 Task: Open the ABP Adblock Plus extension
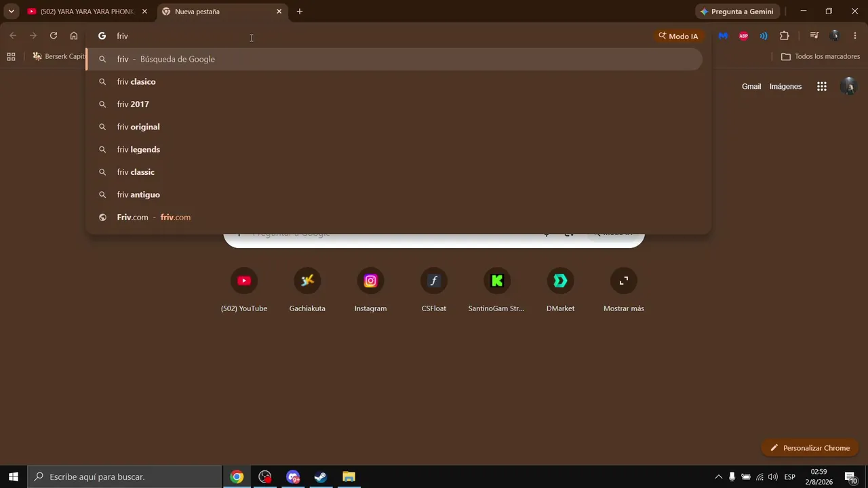point(743,36)
